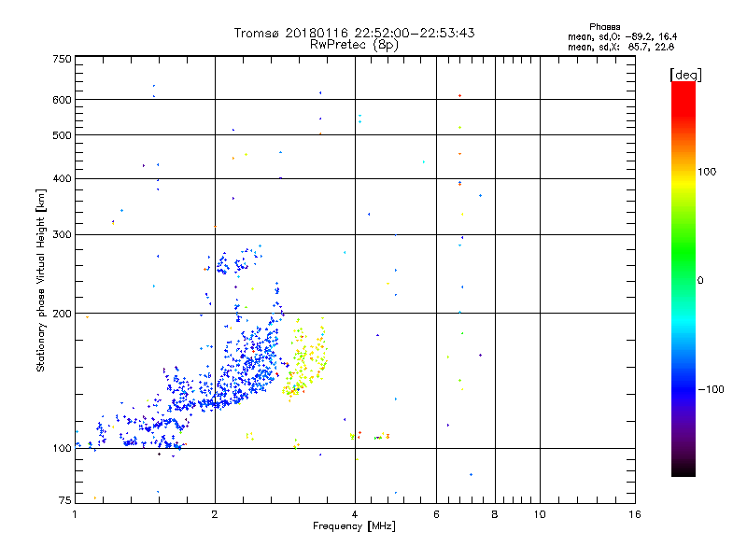
Task: Click the '100' height axis tick label
Action: (x=62, y=449)
